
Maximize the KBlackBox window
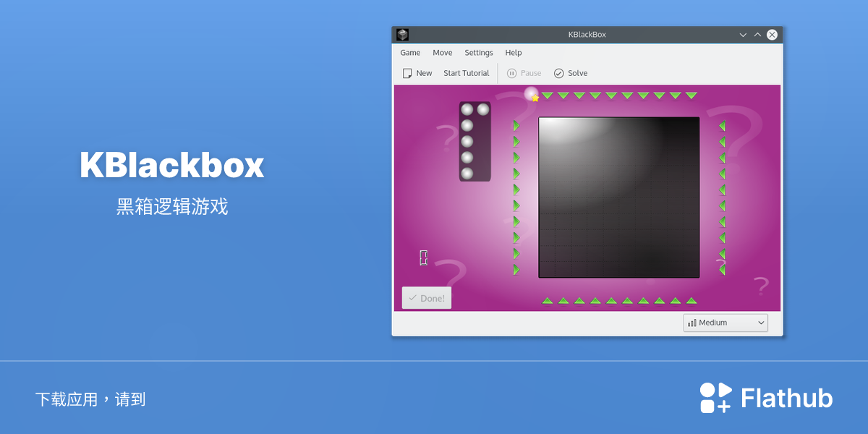pyautogui.click(x=757, y=34)
